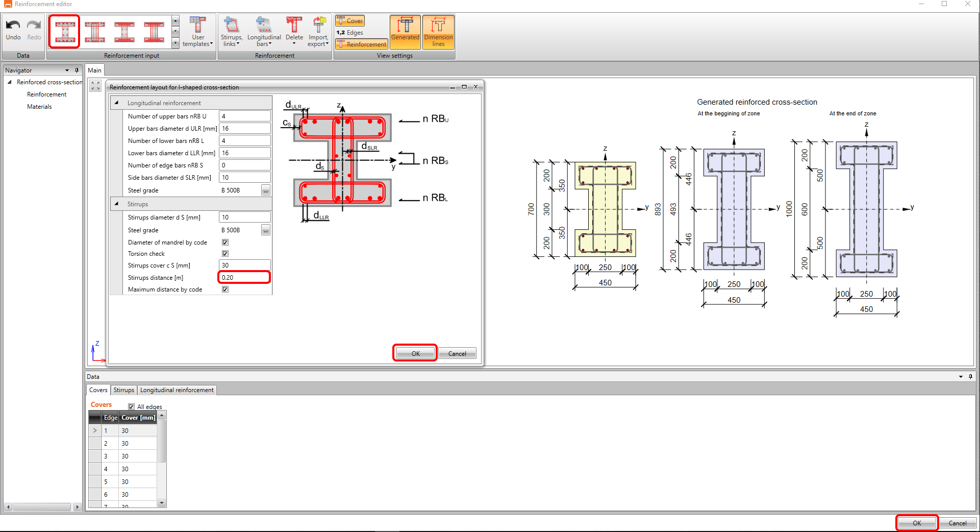Toggle the Torsion check checkbox

225,254
